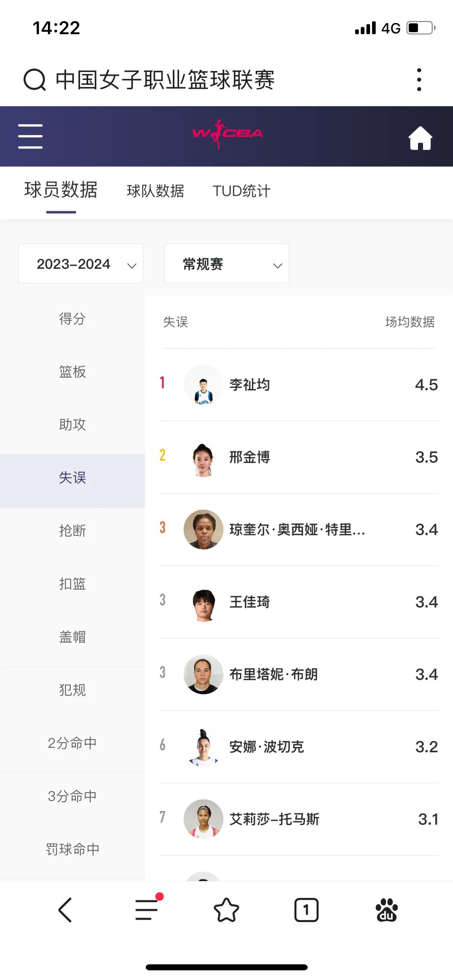Open the hamburger menu in WCBA header
Screen dimensions: 453x980
point(30,136)
